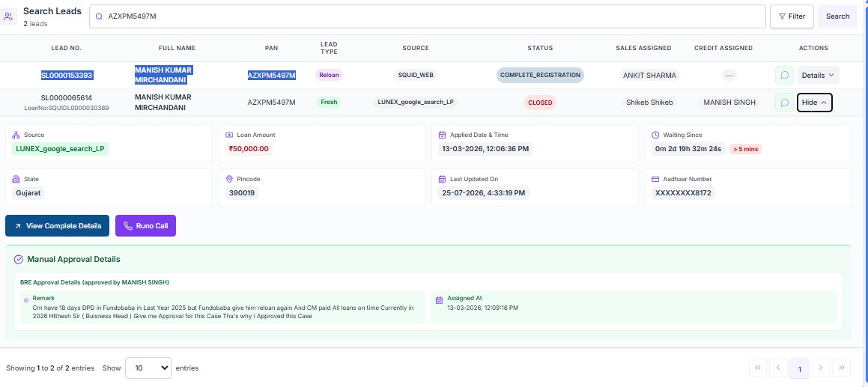868x387 pixels.
Task: Expand Details for lead SL0000153393
Action: click(818, 76)
